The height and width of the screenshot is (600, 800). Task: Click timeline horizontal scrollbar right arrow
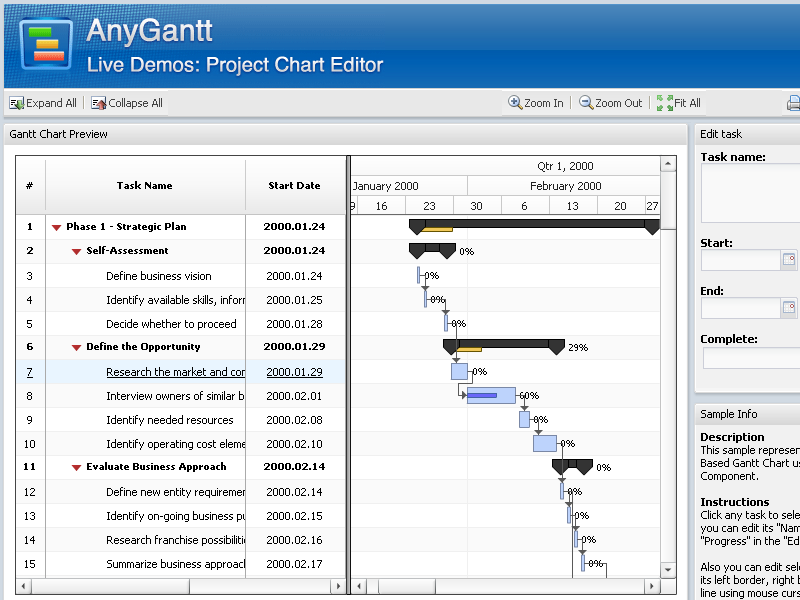pyautogui.click(x=652, y=586)
